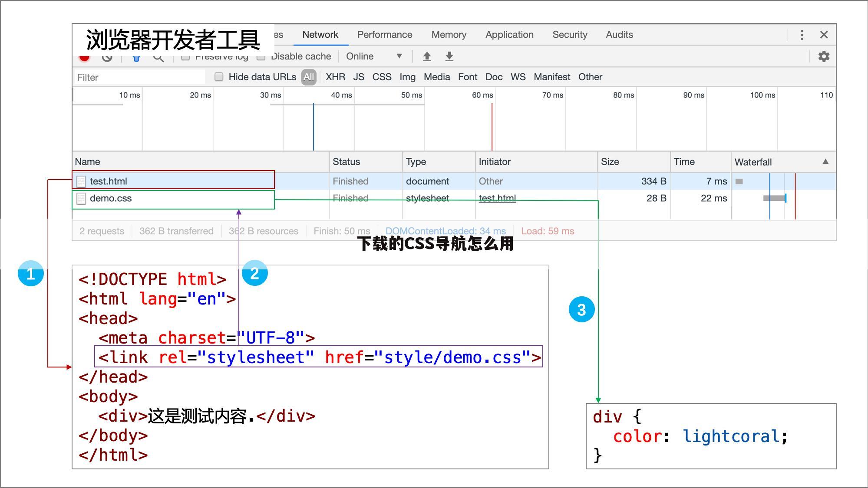
Task: Sort by the Type column header
Action: tap(439, 162)
